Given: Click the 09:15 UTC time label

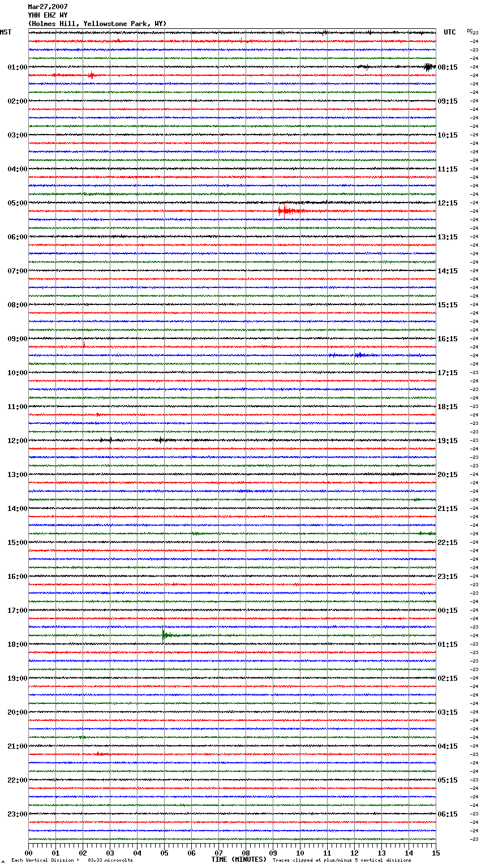Looking at the screenshot, I should pyautogui.click(x=448, y=101).
